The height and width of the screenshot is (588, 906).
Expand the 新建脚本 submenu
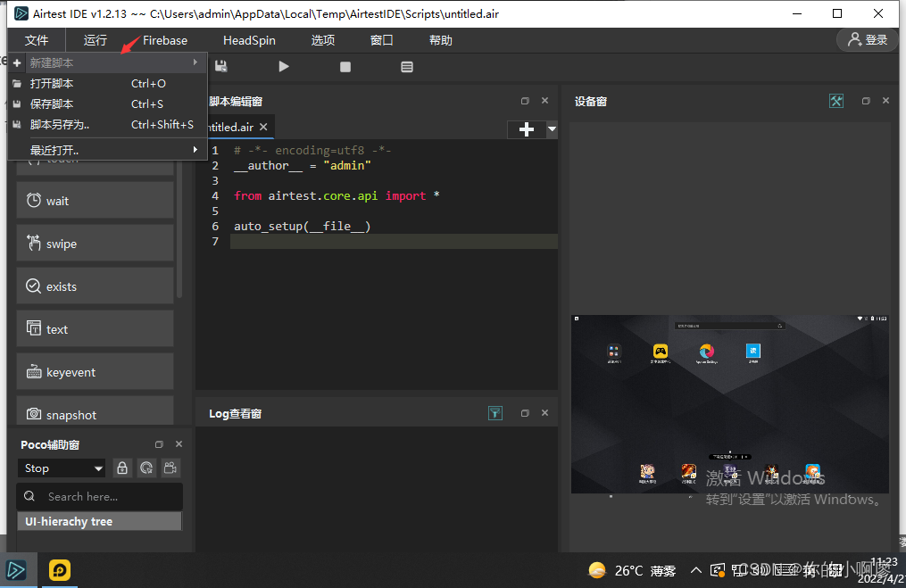[x=107, y=62]
